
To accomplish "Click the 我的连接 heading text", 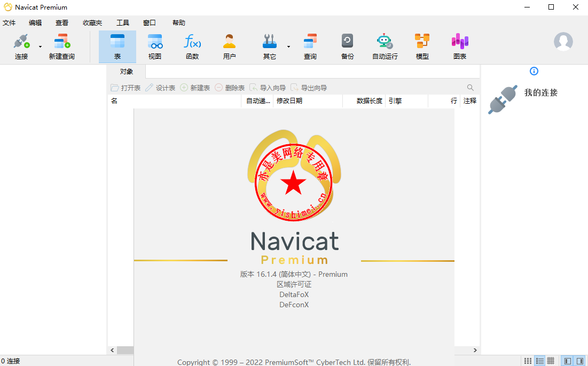I will (541, 92).
